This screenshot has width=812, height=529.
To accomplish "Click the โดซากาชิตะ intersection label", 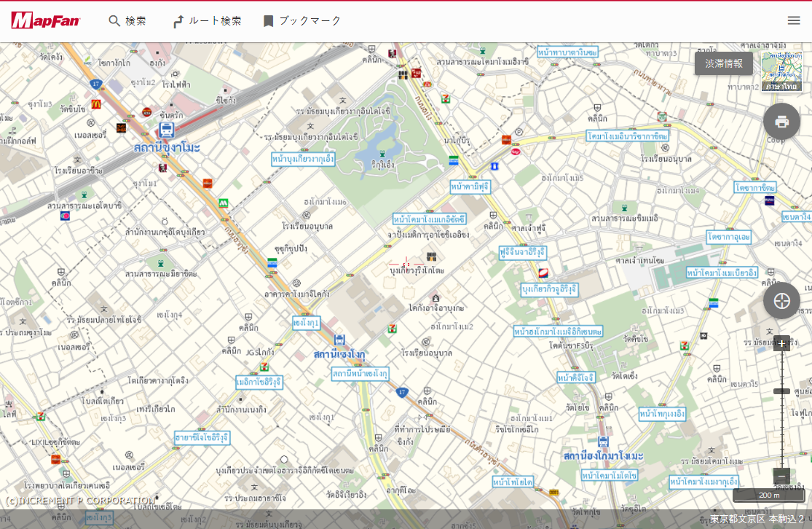I will coord(755,187).
